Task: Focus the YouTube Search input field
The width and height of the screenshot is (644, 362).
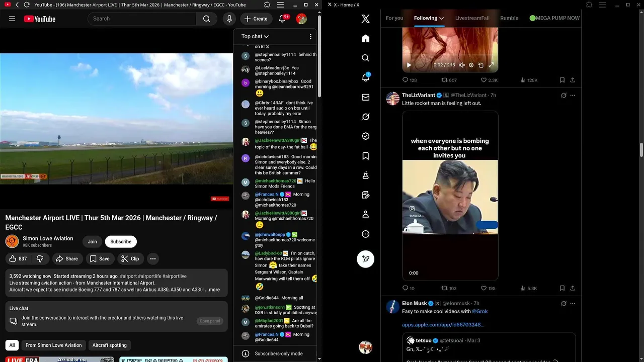Action: 142,19
